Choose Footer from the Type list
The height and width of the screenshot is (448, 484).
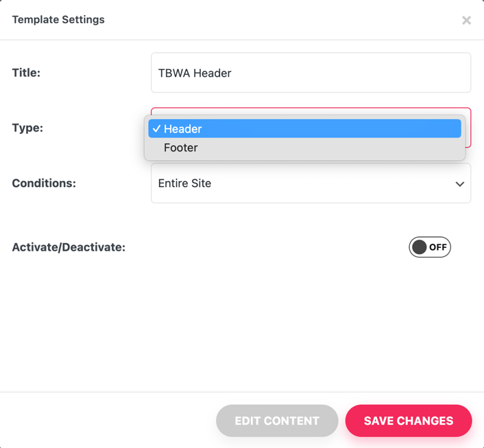181,148
